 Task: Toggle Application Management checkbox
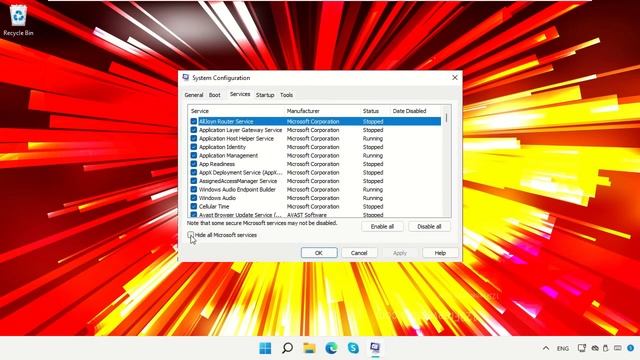(x=193, y=156)
